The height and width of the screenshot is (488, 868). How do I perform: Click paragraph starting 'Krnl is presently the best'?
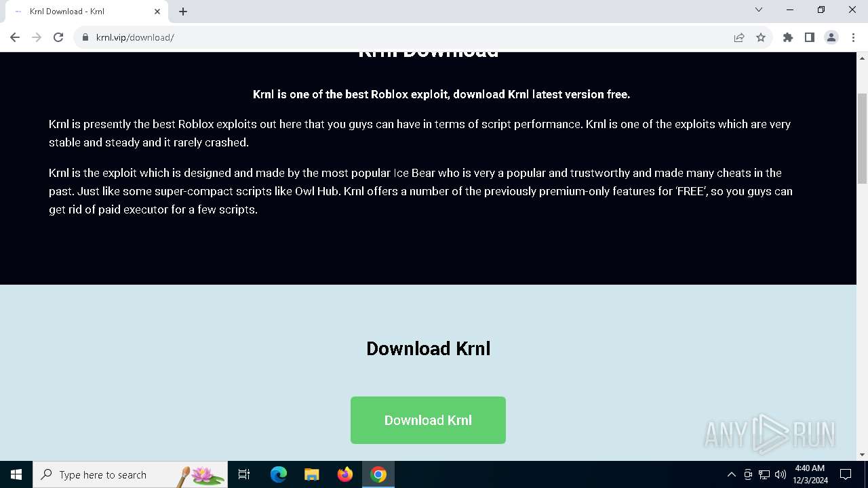[x=420, y=133]
